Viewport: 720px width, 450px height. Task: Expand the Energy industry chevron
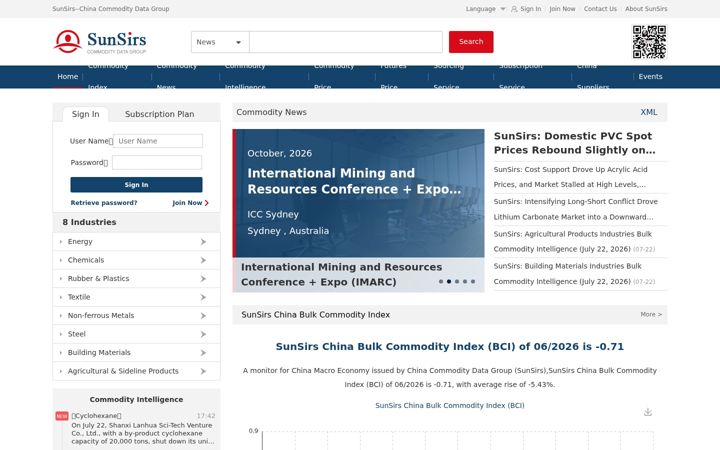tap(203, 242)
